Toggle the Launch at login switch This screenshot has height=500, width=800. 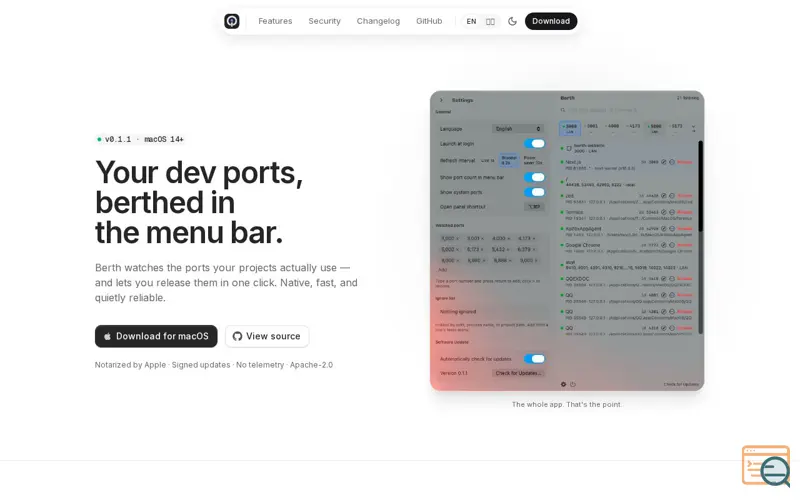tap(534, 144)
